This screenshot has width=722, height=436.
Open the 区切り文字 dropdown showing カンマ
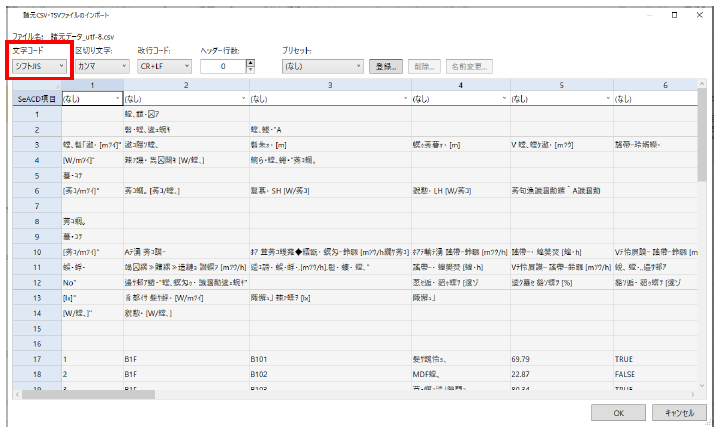(102, 66)
